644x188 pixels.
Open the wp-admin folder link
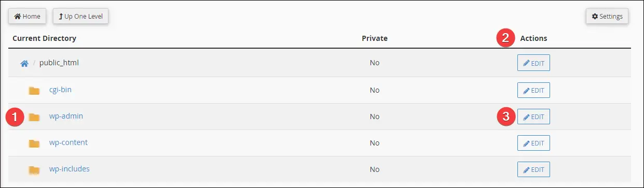pyautogui.click(x=66, y=116)
